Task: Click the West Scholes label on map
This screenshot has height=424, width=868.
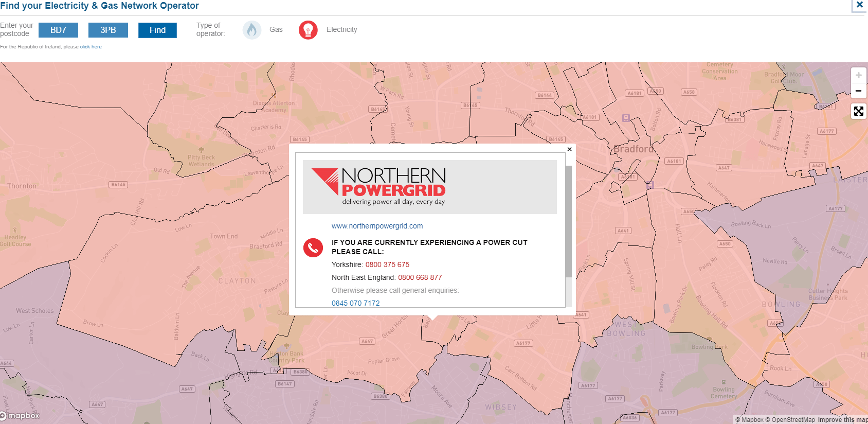Action: [x=34, y=311]
